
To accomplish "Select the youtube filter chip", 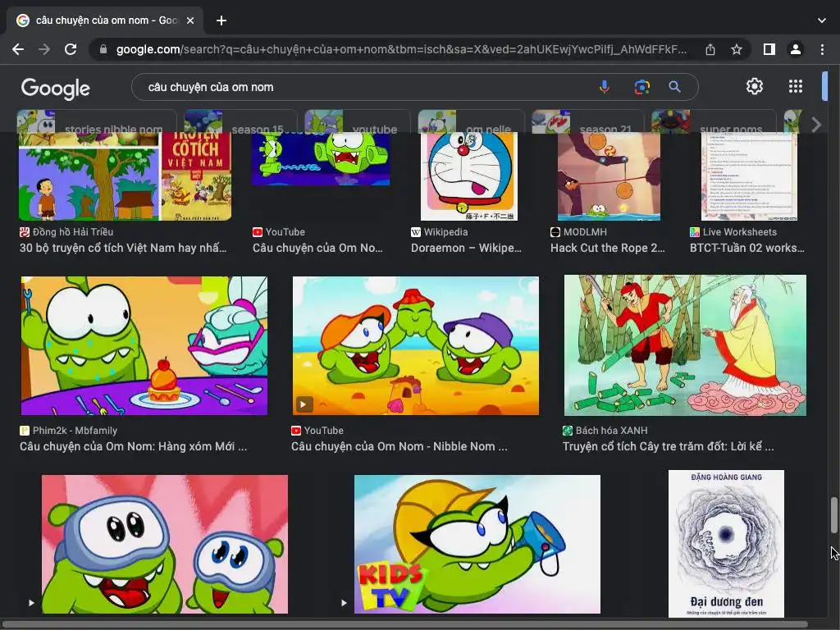I will pyautogui.click(x=358, y=121).
